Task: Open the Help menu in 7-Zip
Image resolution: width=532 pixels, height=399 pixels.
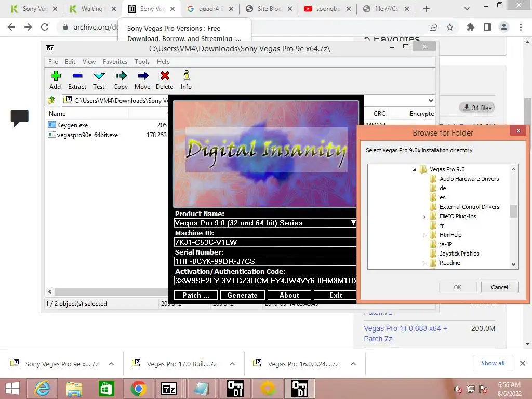Action: [x=163, y=62]
